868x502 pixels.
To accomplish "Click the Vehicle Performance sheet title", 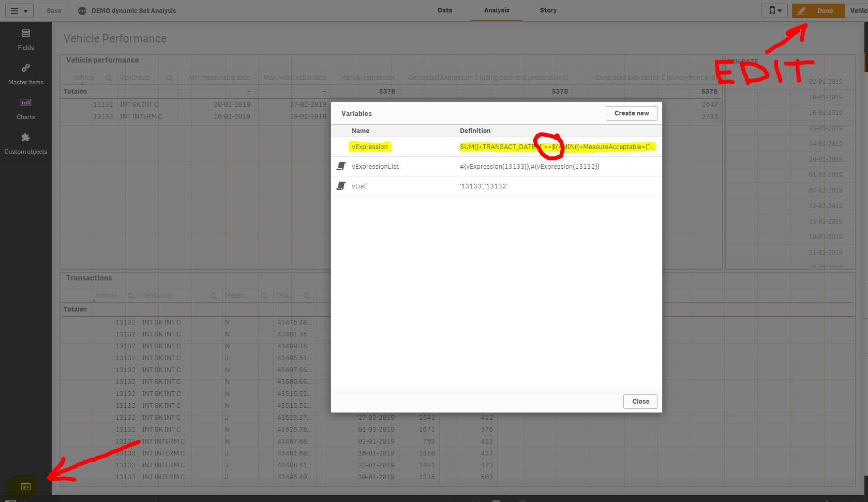I will click(x=115, y=39).
